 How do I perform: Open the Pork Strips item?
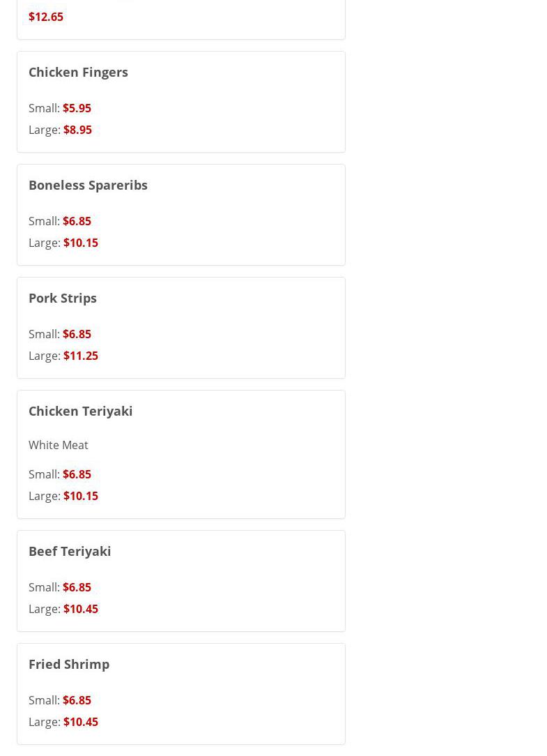pyautogui.click(x=63, y=298)
